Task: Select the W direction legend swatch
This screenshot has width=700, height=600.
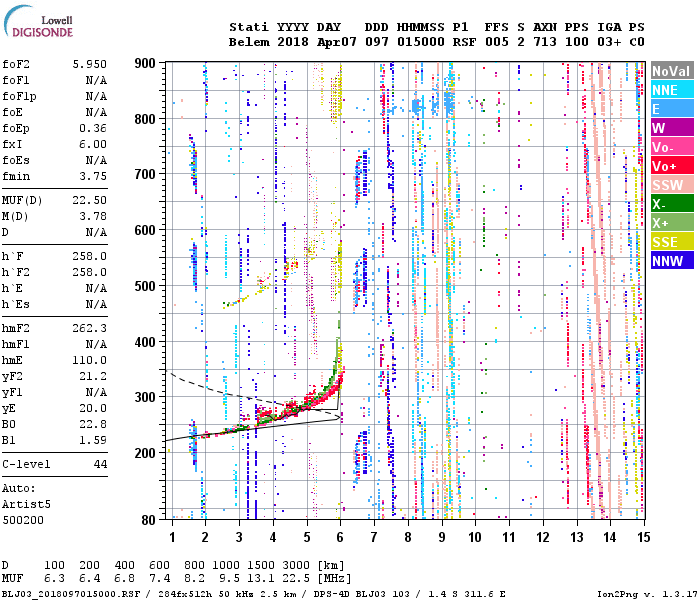Action: pos(672,128)
